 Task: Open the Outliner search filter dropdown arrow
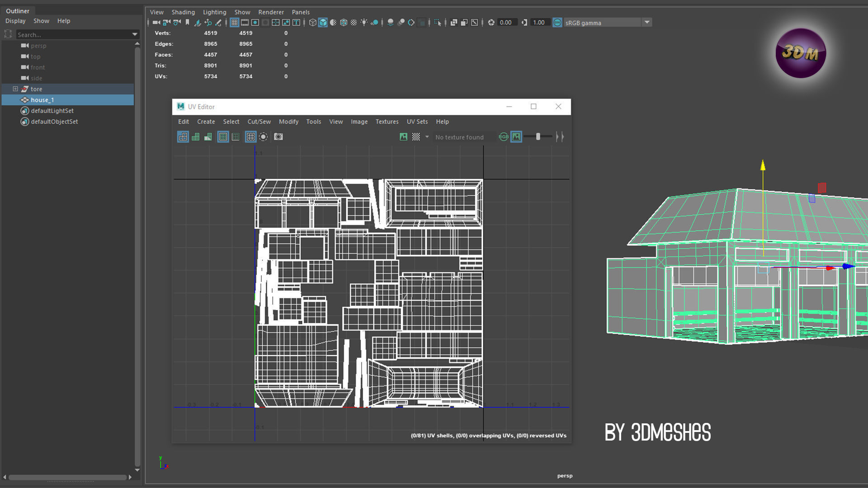pyautogui.click(x=135, y=35)
